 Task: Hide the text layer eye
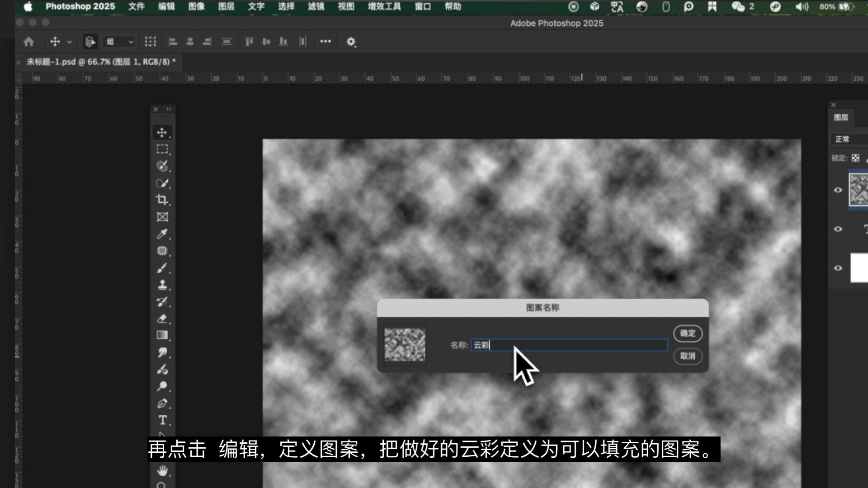tap(838, 229)
